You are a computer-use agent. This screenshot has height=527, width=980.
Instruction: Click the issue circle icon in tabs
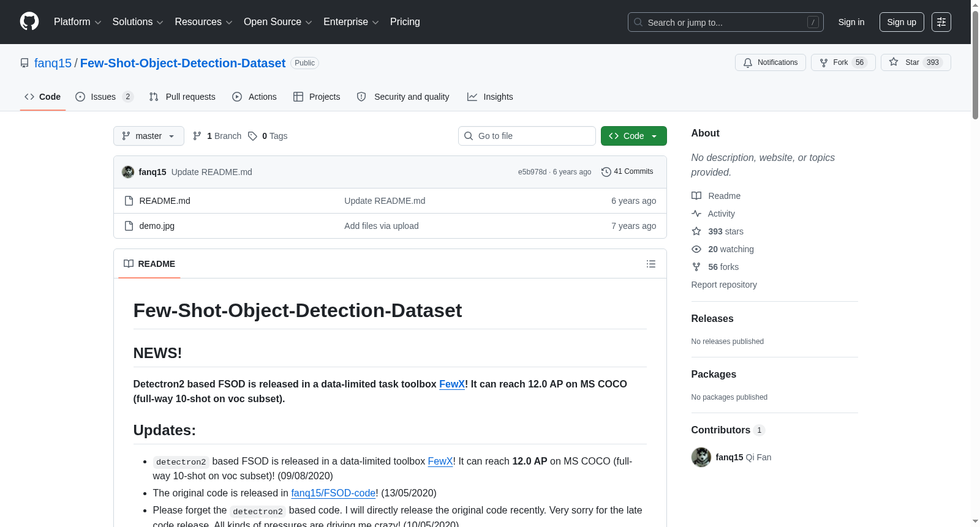(80, 97)
